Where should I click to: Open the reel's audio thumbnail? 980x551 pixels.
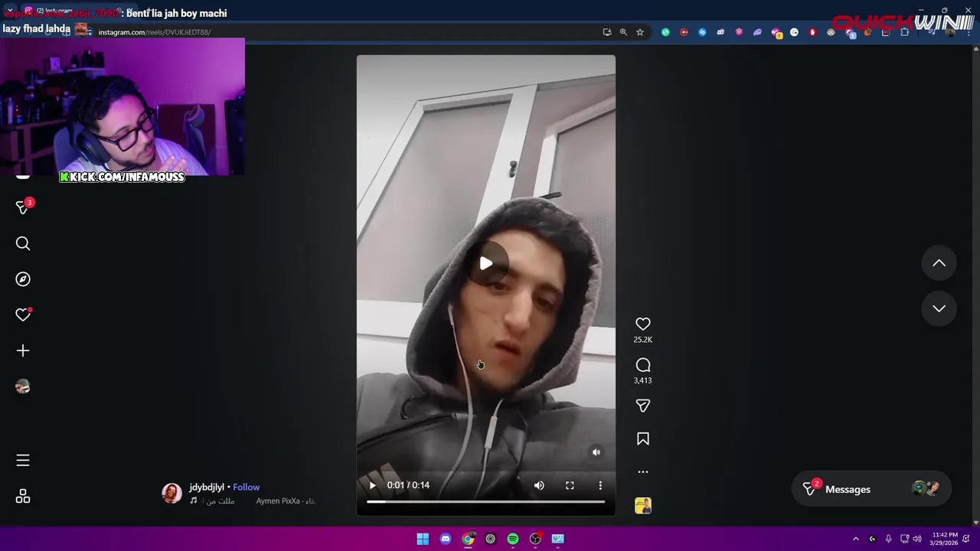tap(643, 506)
